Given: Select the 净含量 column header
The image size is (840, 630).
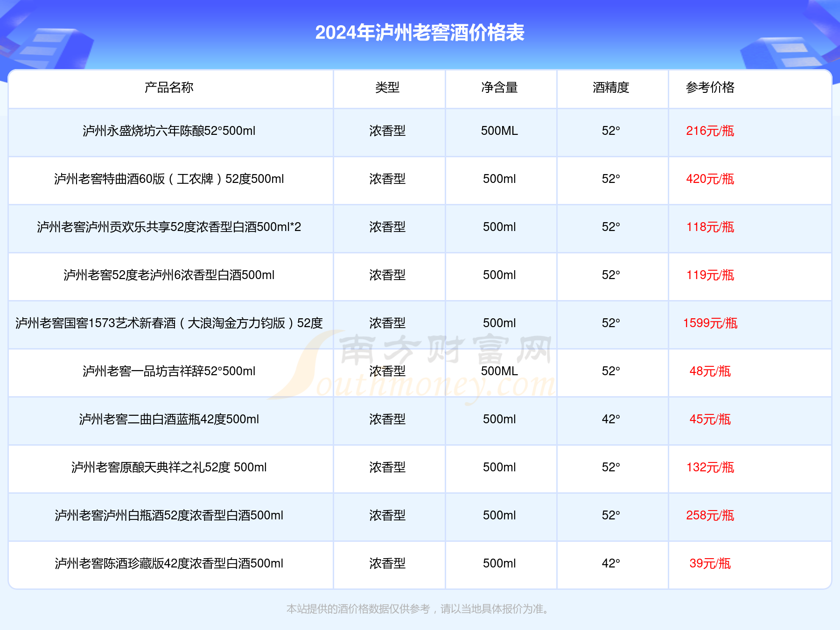Looking at the screenshot, I should point(499,87).
